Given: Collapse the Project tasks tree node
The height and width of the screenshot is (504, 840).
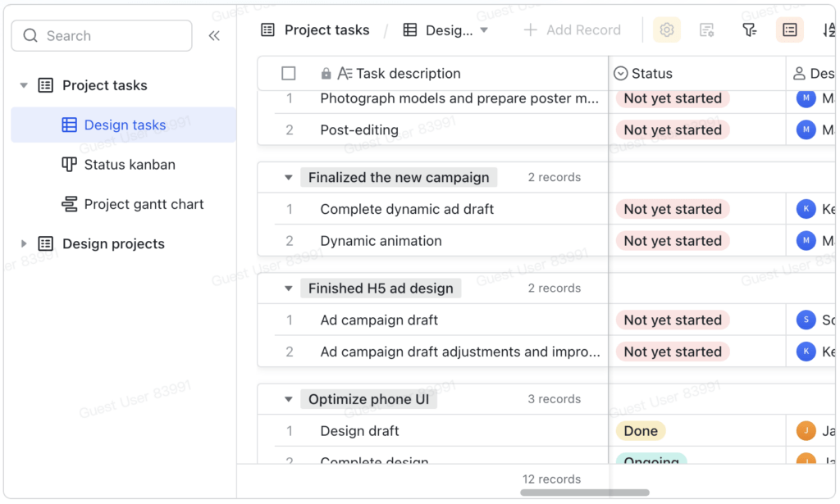Looking at the screenshot, I should tap(24, 85).
